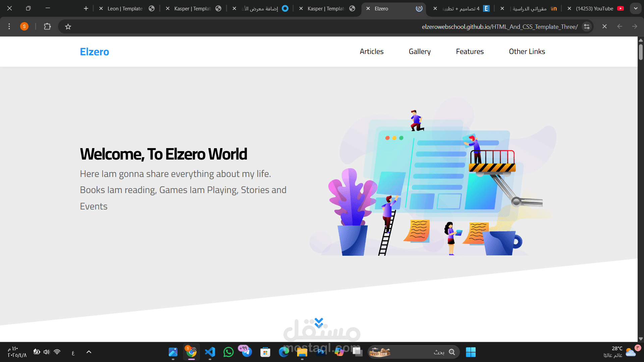Open the Windows Start menu

coord(471,352)
